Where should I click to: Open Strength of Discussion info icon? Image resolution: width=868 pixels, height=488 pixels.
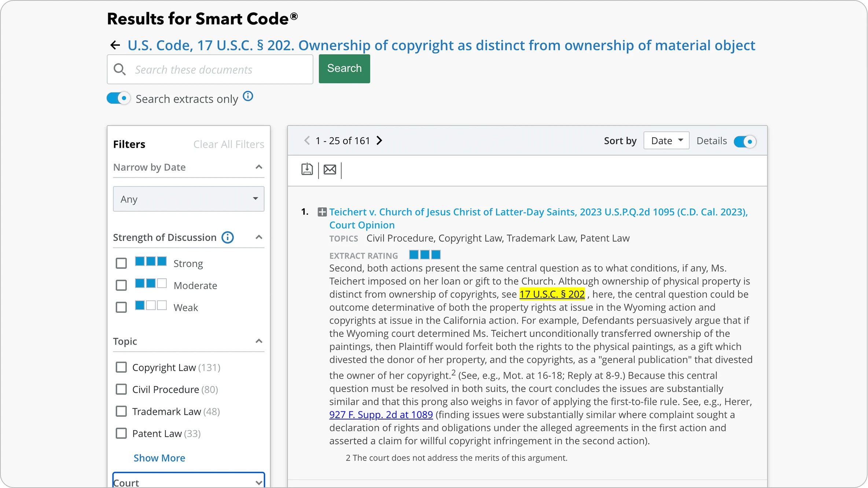click(x=228, y=237)
